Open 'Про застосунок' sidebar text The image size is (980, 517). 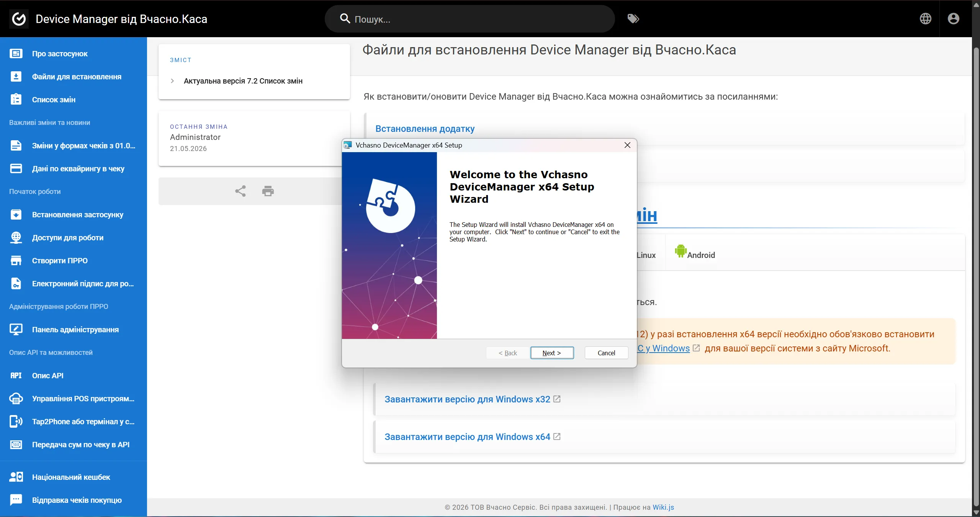[x=60, y=54]
